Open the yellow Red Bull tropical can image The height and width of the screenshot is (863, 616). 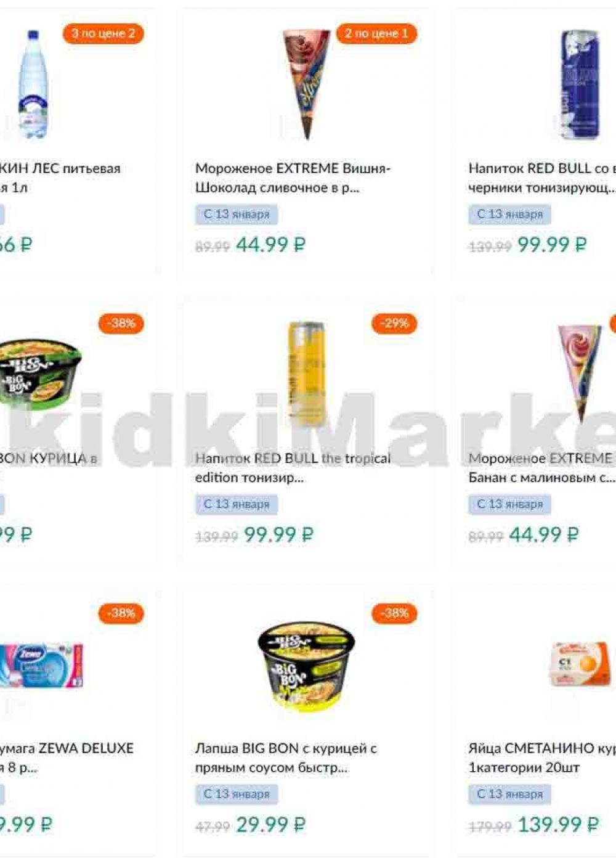point(306,370)
